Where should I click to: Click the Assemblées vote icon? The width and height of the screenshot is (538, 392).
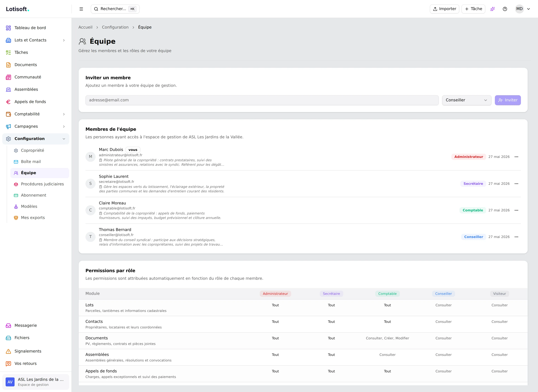point(8,90)
